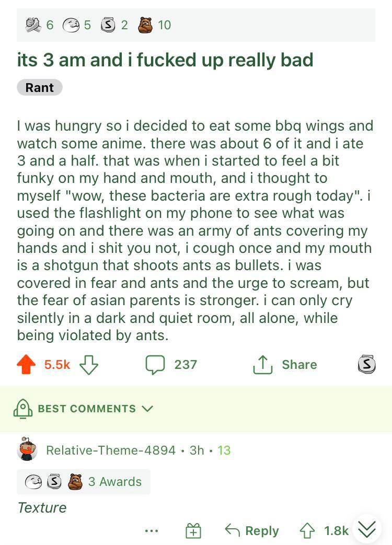
Task: Open Relative-Theme-4894's avatar
Action: point(27,450)
